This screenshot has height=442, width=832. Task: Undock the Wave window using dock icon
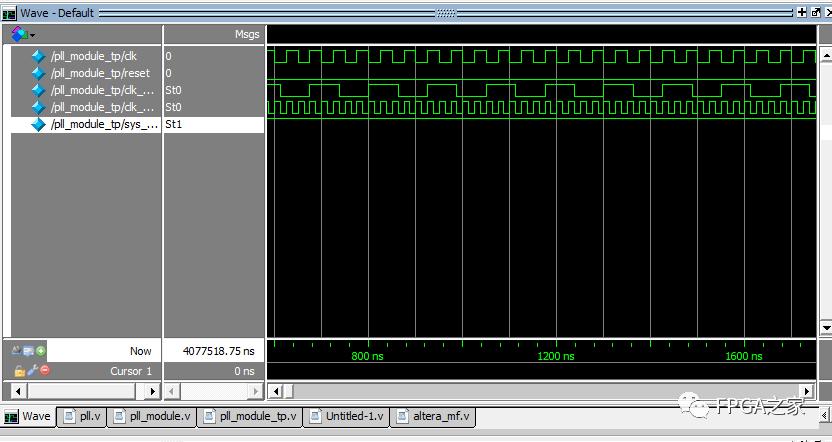click(x=814, y=12)
